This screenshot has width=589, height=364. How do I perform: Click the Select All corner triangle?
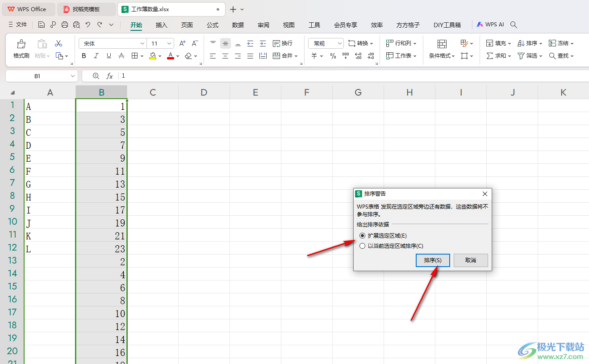point(12,92)
